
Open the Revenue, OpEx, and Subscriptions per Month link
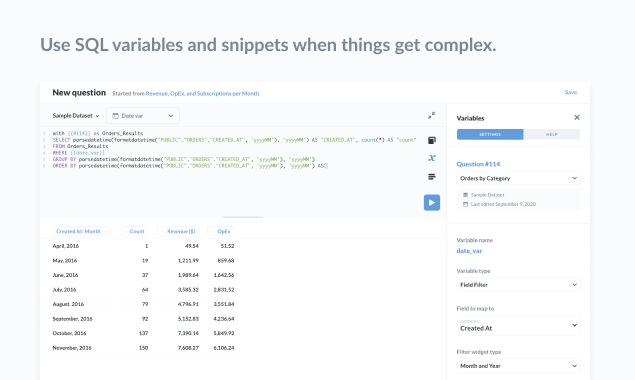pyautogui.click(x=202, y=94)
